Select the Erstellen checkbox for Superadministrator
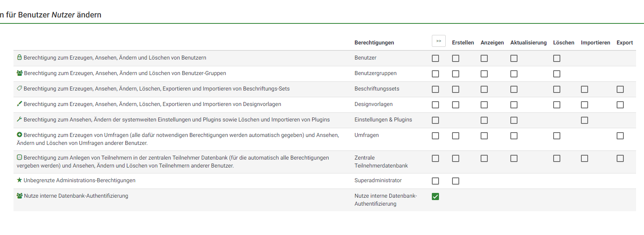This screenshot has width=644, height=235. (456, 181)
